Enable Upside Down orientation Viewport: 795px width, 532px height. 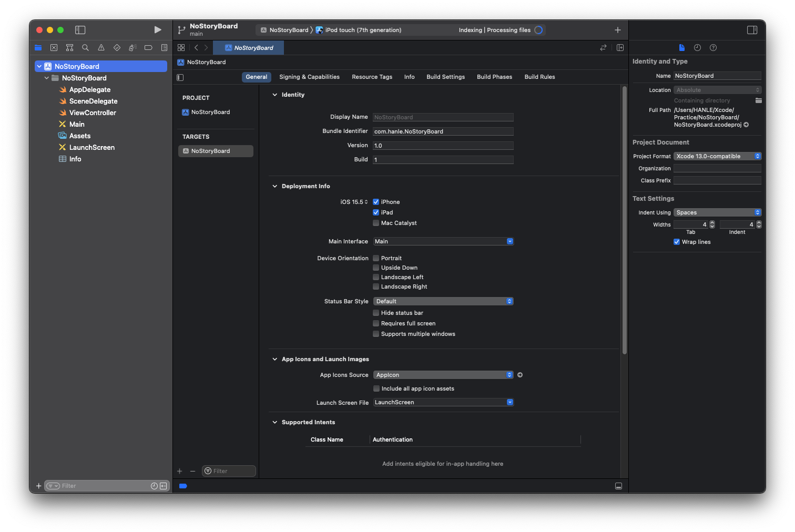tap(376, 268)
